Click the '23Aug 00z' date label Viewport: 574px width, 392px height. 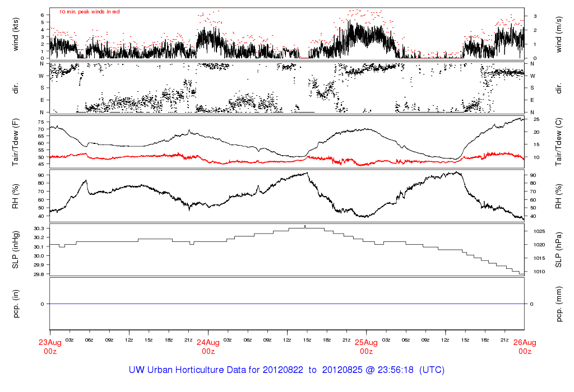click(50, 347)
